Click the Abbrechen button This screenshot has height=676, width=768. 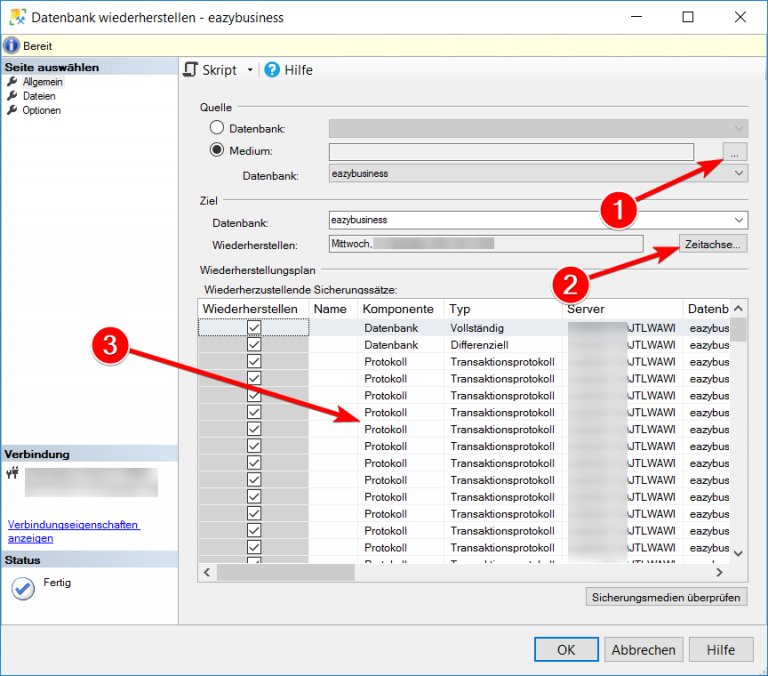click(x=643, y=649)
